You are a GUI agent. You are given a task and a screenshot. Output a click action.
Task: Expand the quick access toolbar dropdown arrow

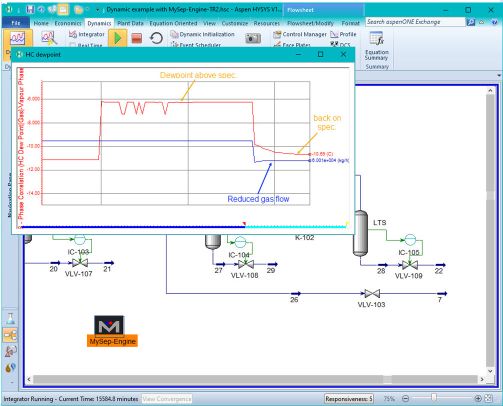[98, 10]
